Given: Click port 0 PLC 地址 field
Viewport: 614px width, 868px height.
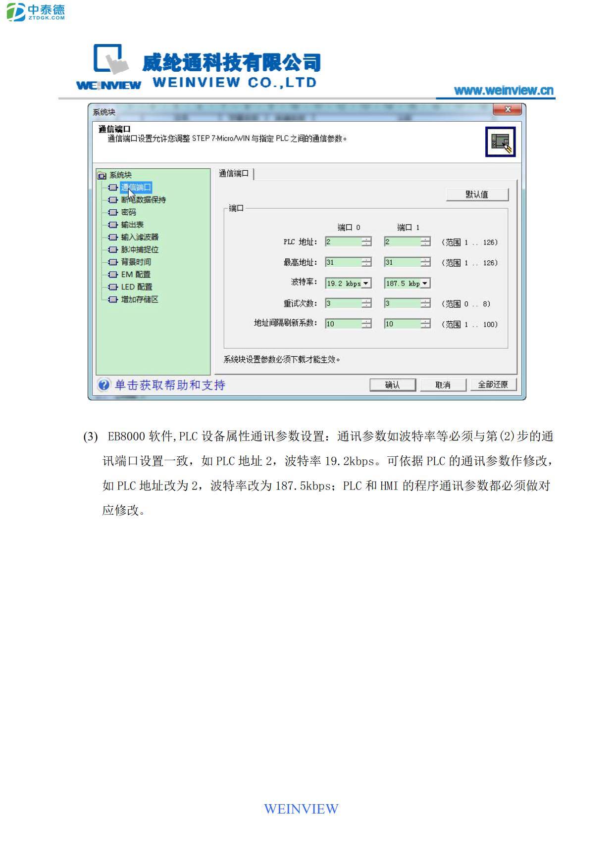Looking at the screenshot, I should [x=343, y=241].
